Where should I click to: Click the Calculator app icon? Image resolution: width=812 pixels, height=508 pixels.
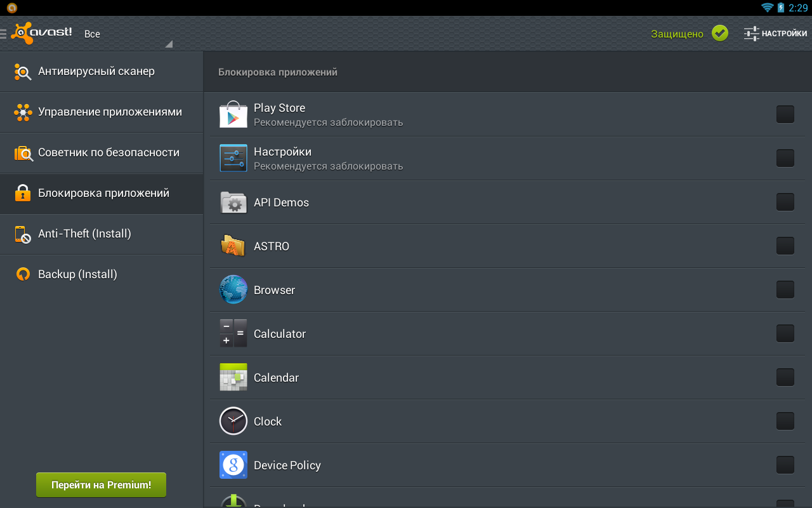pyautogui.click(x=233, y=333)
